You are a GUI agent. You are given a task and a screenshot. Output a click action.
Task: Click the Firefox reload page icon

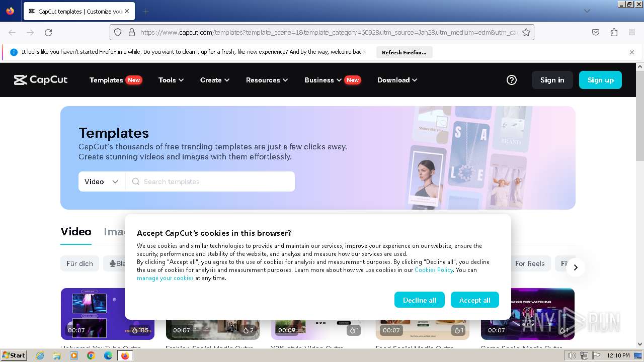coord(48,32)
